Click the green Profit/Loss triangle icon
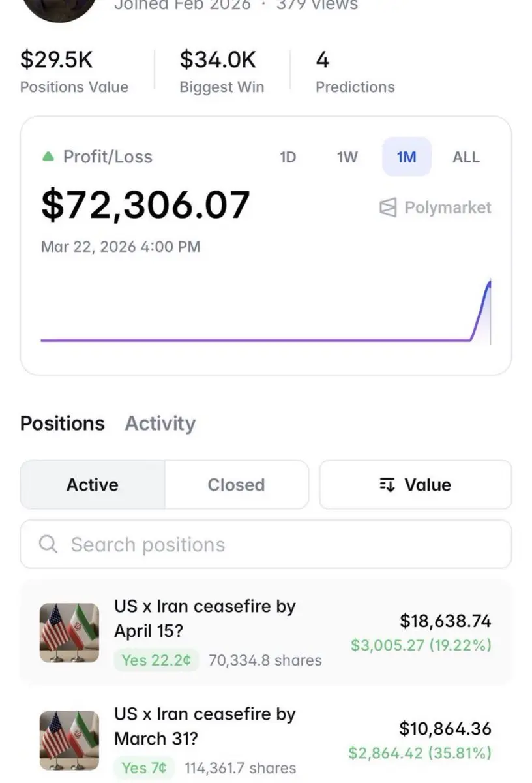 click(48, 157)
